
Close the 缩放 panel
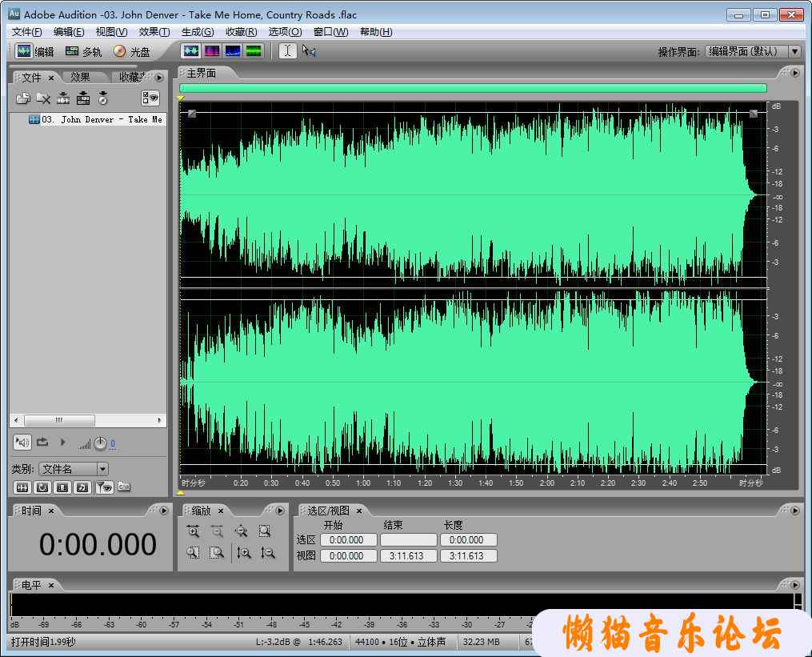coord(221,511)
